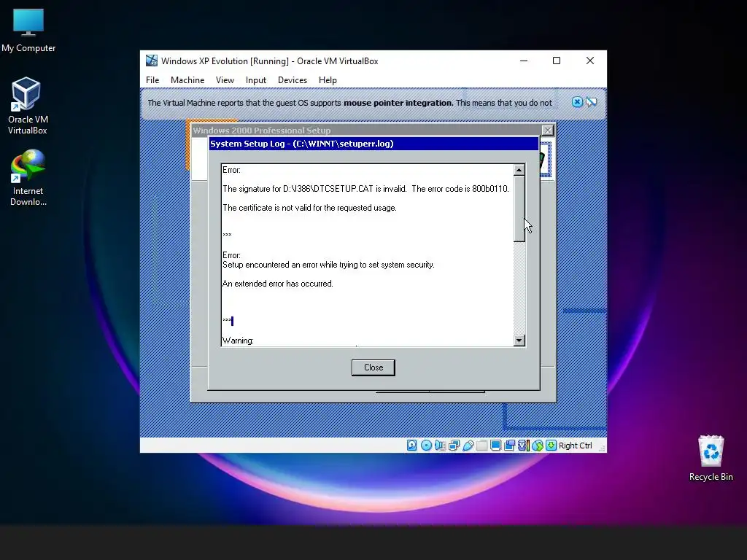
Task: Dismiss the mouse integration notification
Action: point(577,102)
